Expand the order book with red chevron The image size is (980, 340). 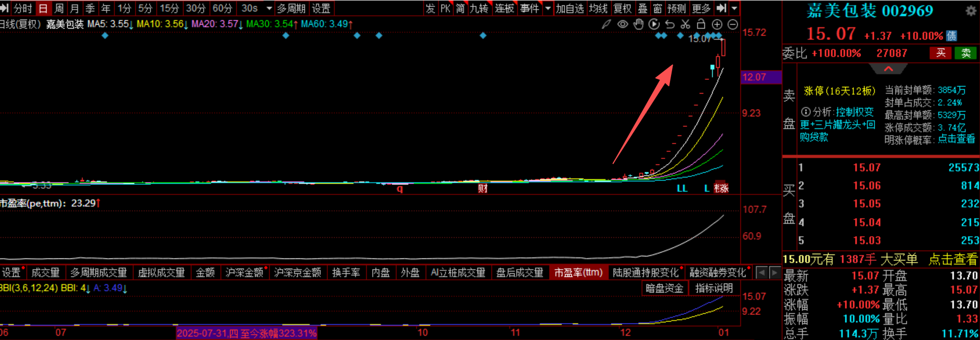pos(888,69)
